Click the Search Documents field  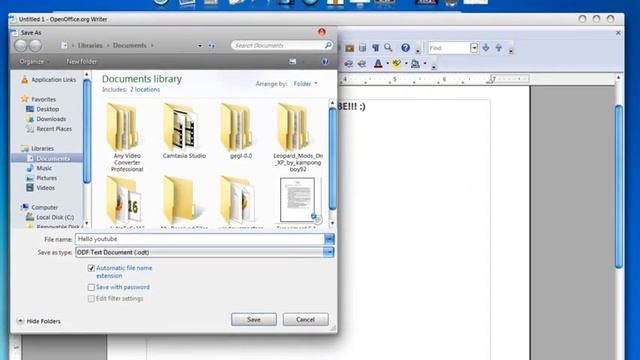tap(282, 45)
